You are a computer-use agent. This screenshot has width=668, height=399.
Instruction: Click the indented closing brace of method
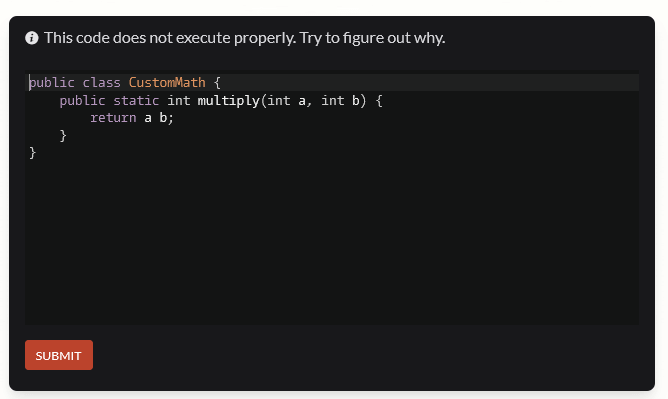click(63, 135)
